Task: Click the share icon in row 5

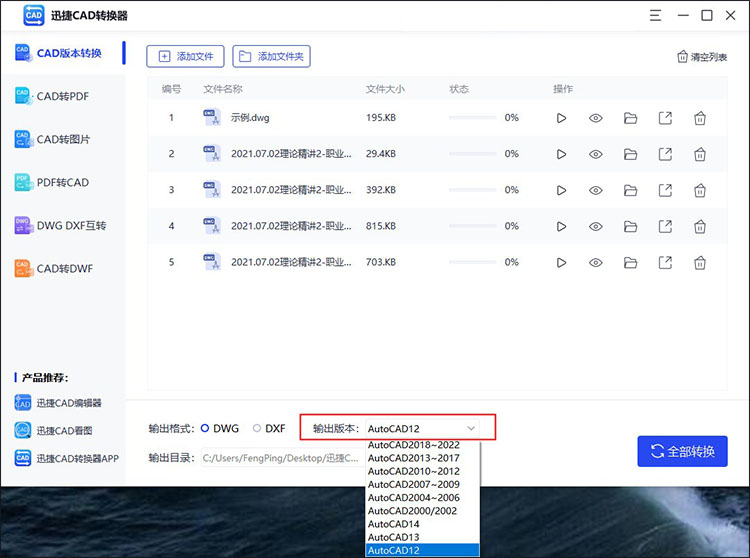Action: pyautogui.click(x=665, y=263)
